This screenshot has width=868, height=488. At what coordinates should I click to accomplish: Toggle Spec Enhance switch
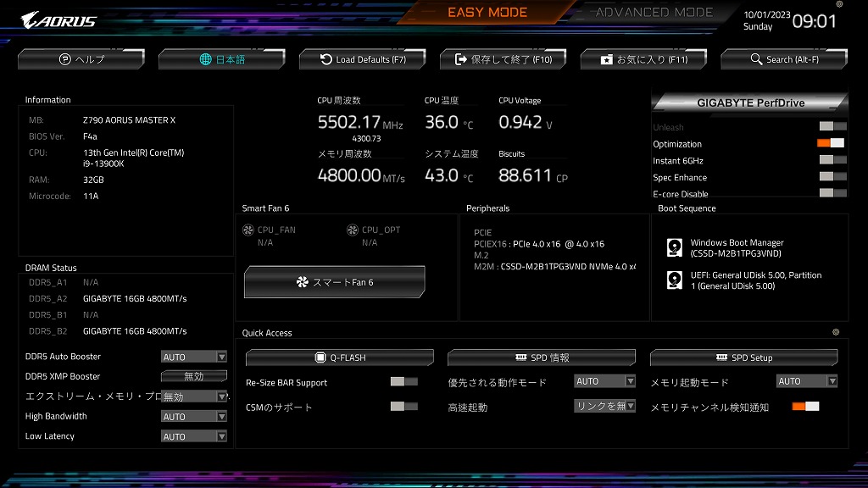click(x=832, y=176)
